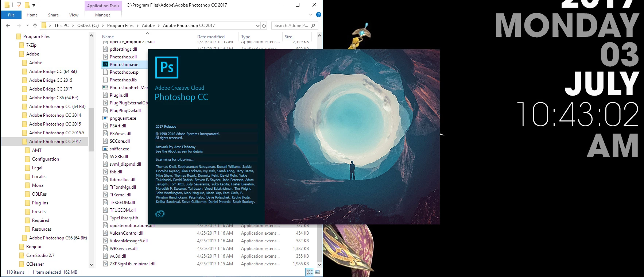Refresh the Adobe Photoshop CC 2017 folder
Screen dimensions: 644x277
[x=264, y=26]
